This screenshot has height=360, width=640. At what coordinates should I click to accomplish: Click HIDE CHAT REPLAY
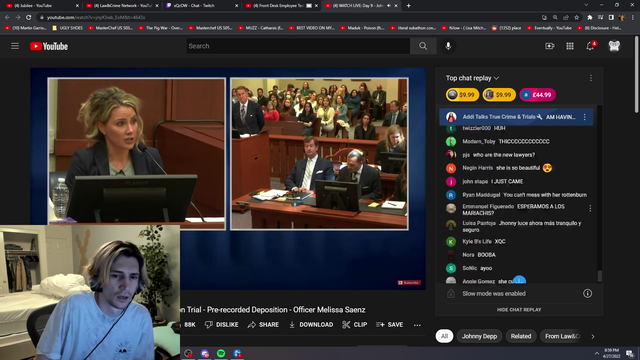coord(519,310)
